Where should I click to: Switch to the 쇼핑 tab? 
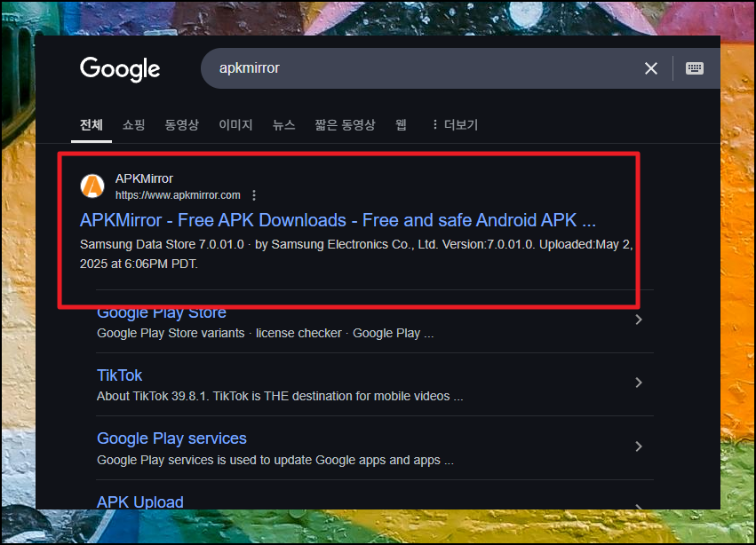click(x=133, y=125)
